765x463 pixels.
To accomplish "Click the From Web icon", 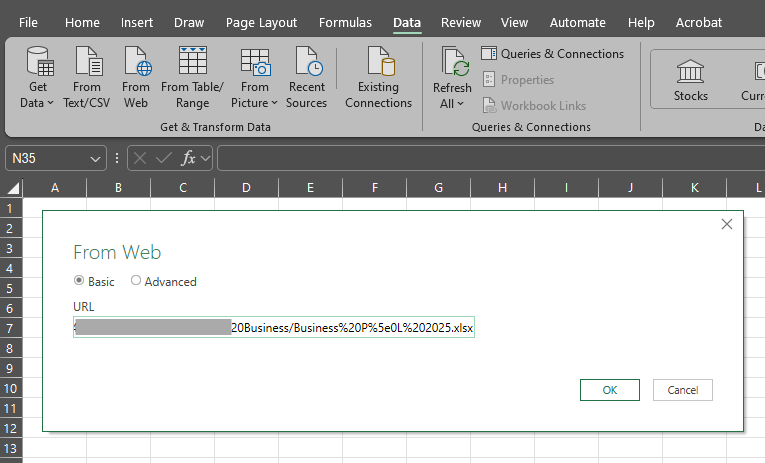I will point(138,61).
